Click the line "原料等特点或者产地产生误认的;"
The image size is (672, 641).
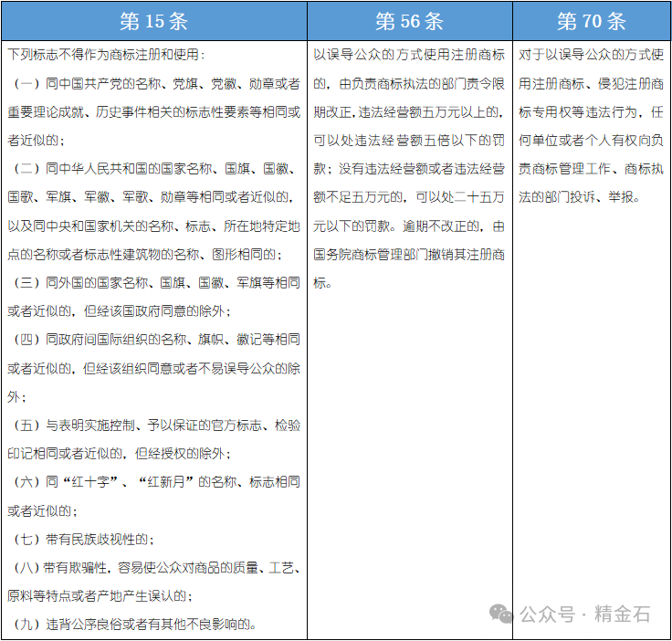tap(100, 596)
